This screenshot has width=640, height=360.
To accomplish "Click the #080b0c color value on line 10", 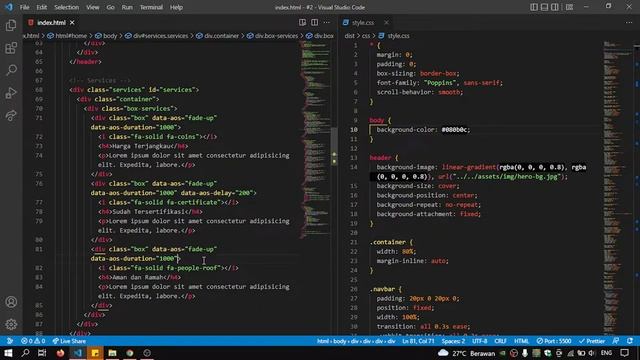I will coord(455,130).
